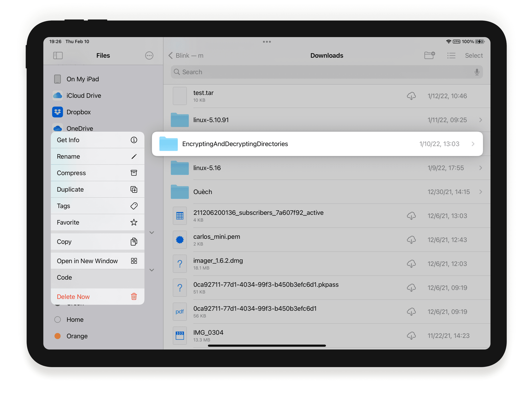Choose Copy from context menu
The height and width of the screenshot is (401, 532).
(97, 241)
